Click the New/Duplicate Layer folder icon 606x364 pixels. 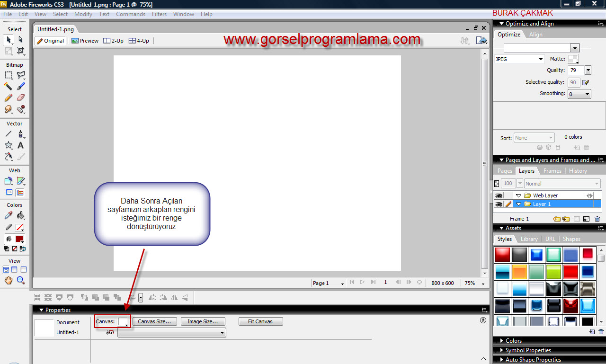coord(558,219)
